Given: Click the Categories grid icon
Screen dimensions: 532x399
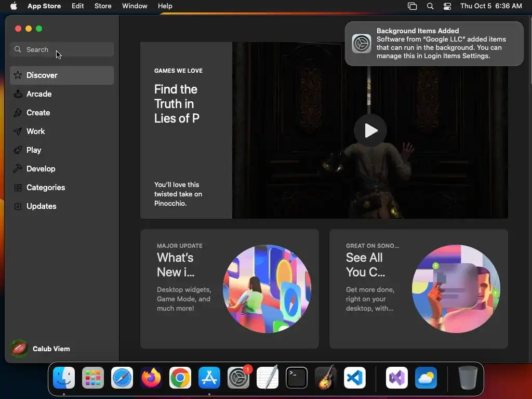Looking at the screenshot, I should point(18,187).
